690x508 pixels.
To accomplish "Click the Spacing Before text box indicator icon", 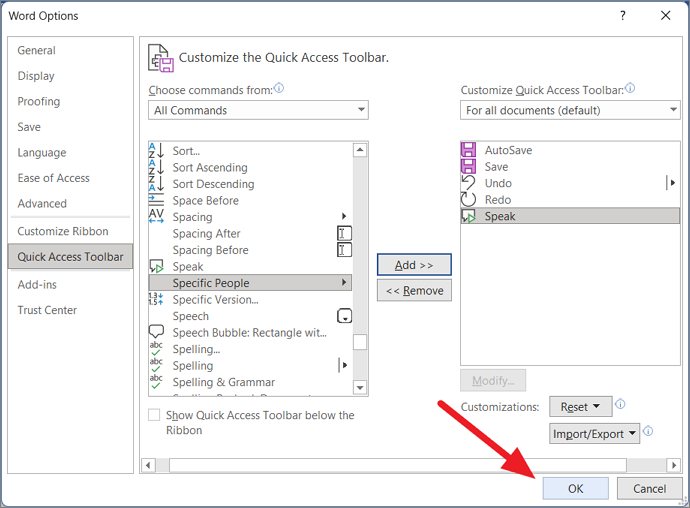I will click(x=344, y=250).
